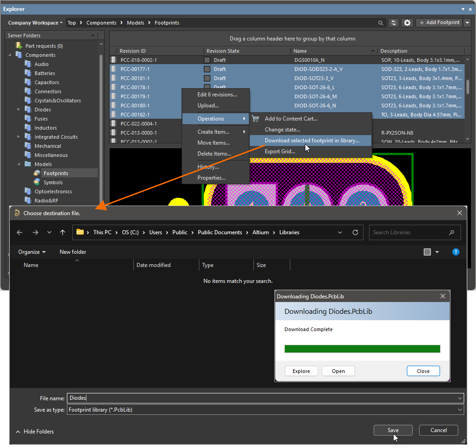476x448 pixels.
Task: Select Download selected footprint in library
Action: 312,141
